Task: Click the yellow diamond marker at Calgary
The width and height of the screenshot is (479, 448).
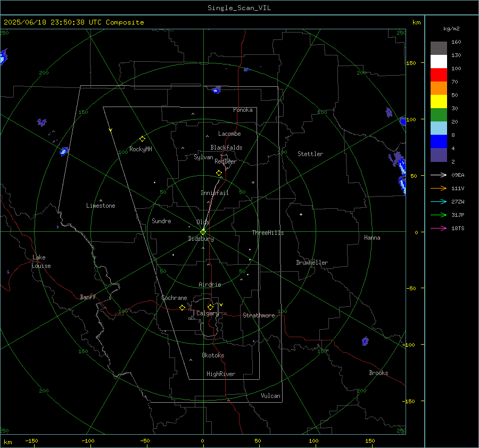Action: [x=210, y=307]
